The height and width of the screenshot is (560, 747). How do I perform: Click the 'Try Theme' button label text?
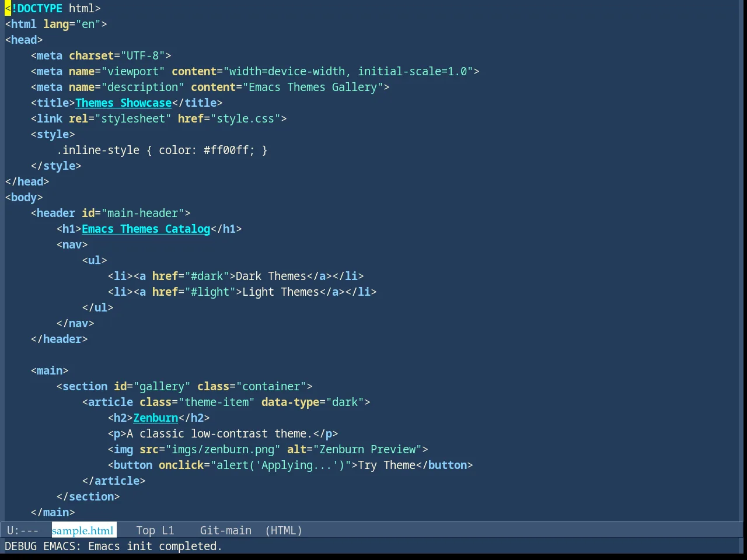tap(387, 465)
